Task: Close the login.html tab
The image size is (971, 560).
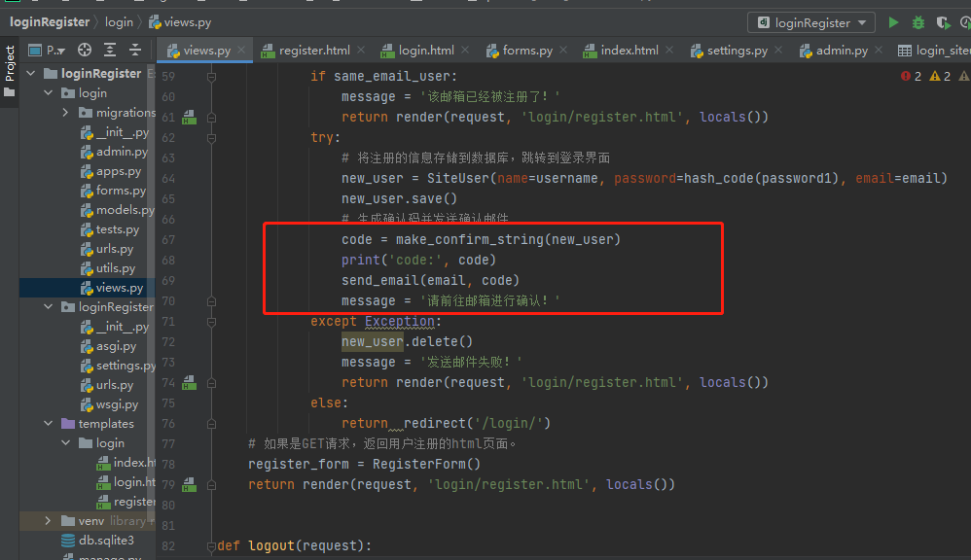Action: click(465, 51)
